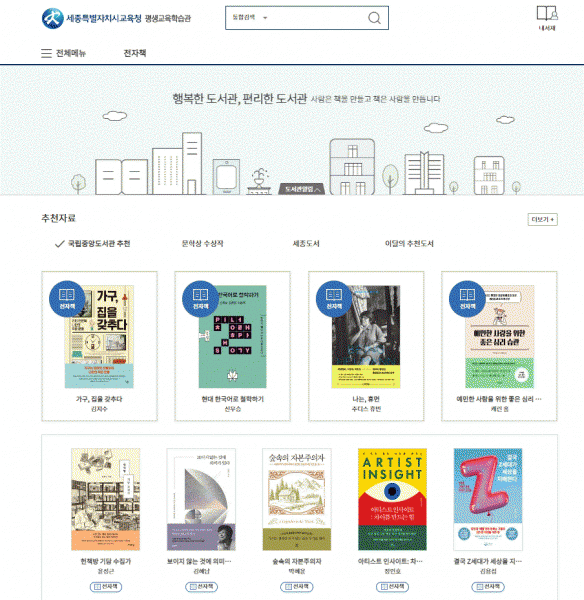Viewport: 584px width, 600px height.
Task: Click 전자책 badge on 현대 한국어로 철학하기
Action: coord(200,299)
